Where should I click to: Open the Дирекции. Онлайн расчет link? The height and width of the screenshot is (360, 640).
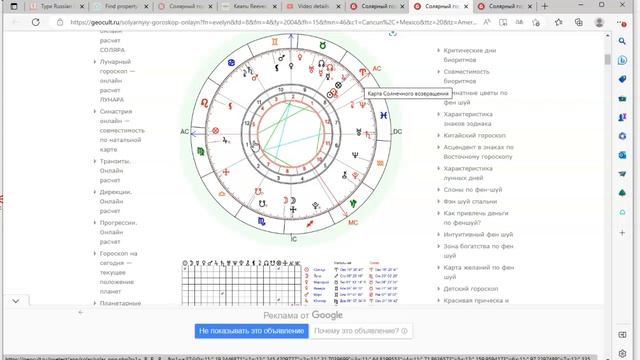coord(116,201)
